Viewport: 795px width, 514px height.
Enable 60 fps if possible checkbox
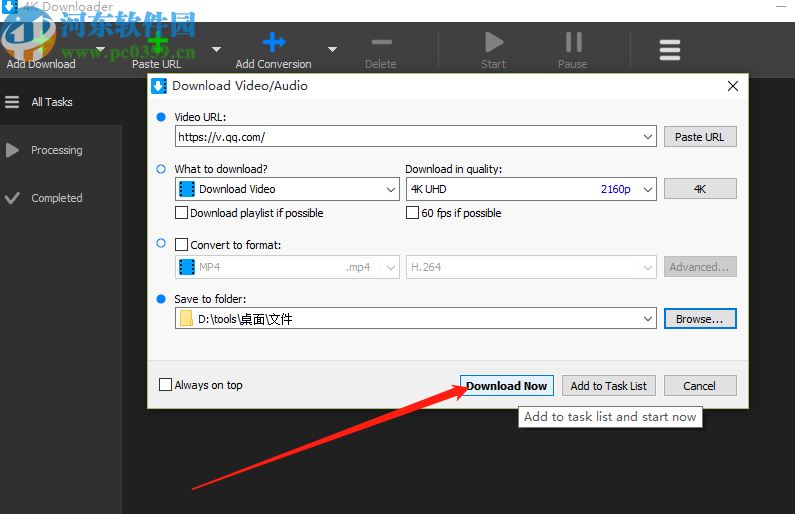412,212
